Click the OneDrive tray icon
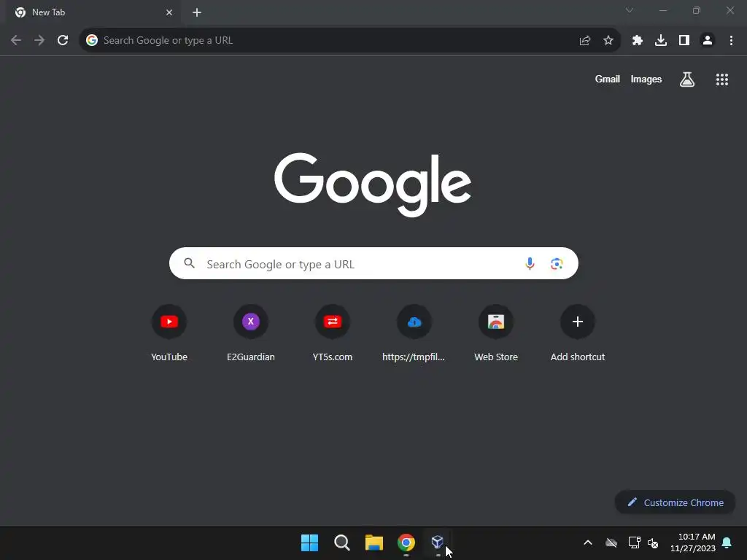The image size is (747, 560). (x=611, y=542)
